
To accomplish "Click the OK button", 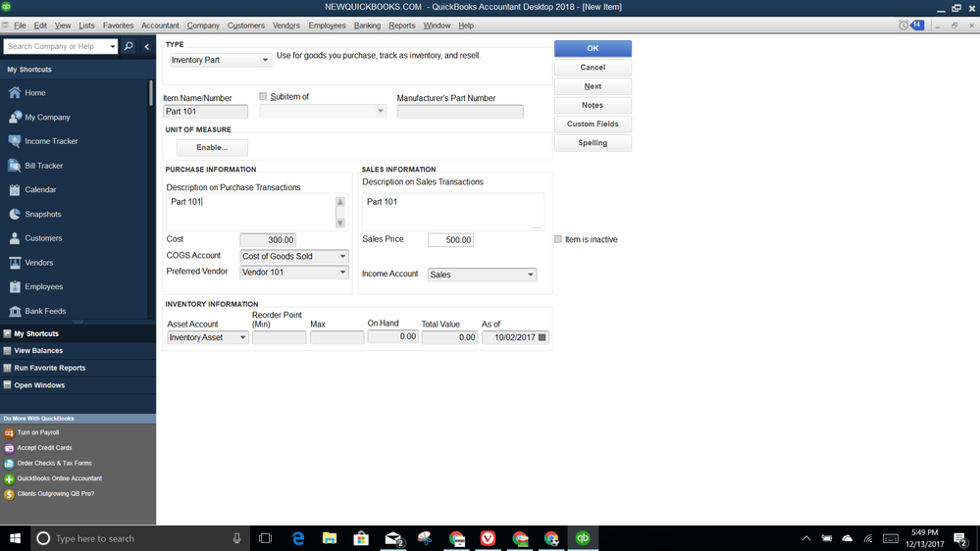I will click(x=593, y=48).
